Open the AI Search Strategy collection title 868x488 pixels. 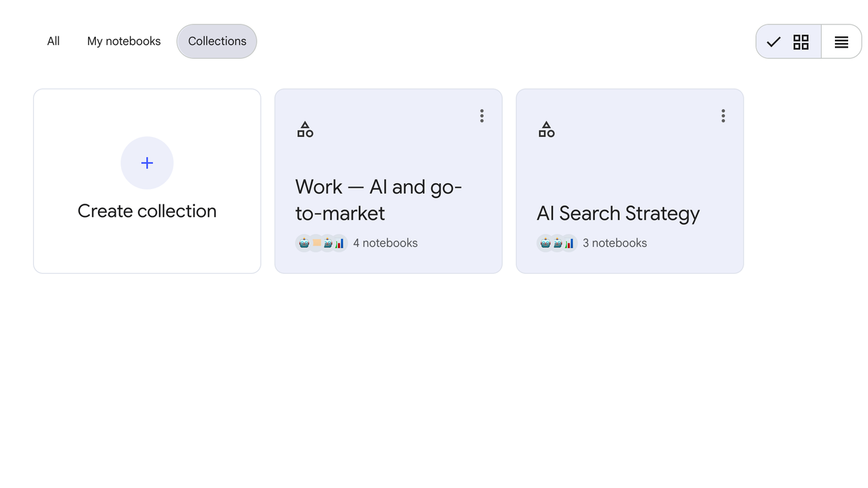coord(618,213)
